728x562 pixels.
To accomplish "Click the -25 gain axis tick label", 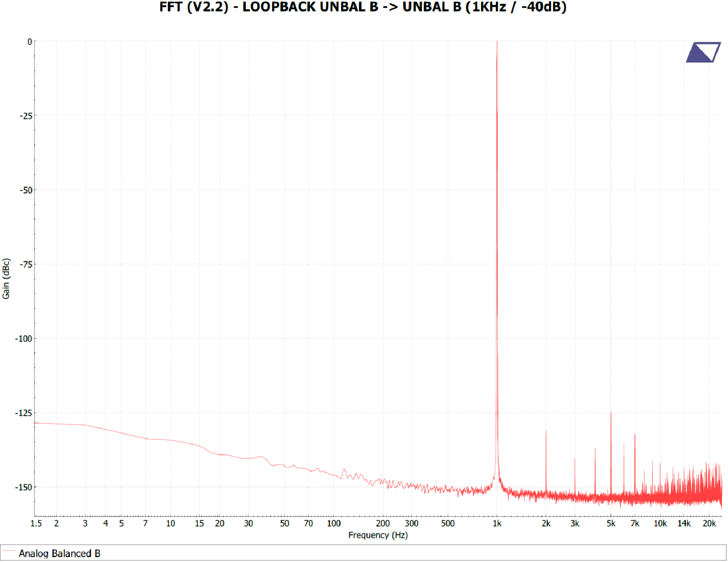I will click(x=26, y=116).
